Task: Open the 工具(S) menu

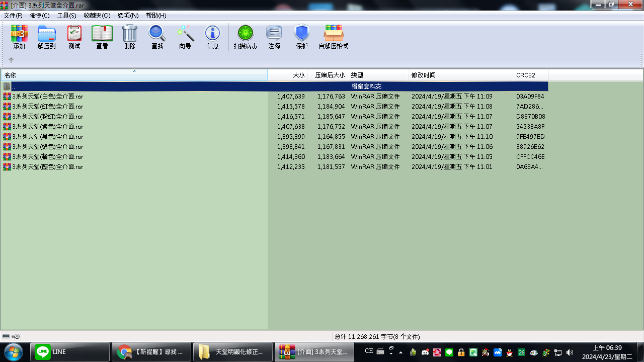Action: (67, 16)
